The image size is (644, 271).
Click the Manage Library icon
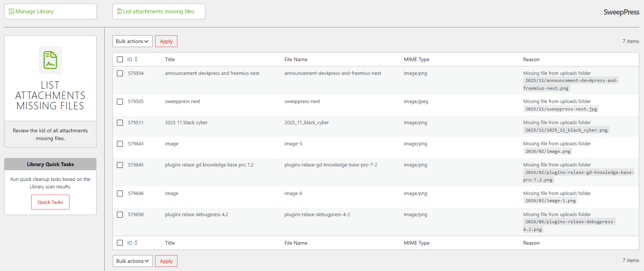11,11
